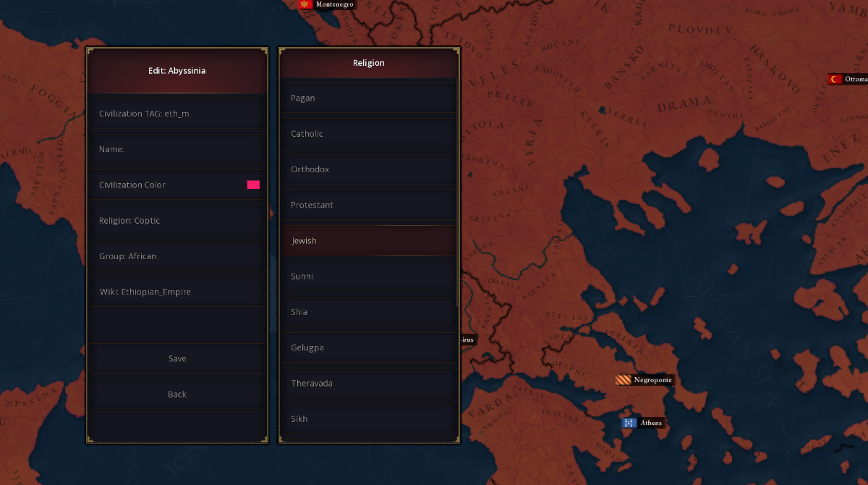Screen dimensions: 868x485
Task: Choose Orthodox religion
Action: point(369,169)
